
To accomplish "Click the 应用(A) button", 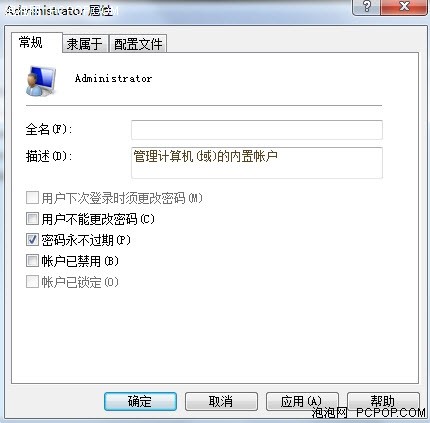I will click(302, 401).
